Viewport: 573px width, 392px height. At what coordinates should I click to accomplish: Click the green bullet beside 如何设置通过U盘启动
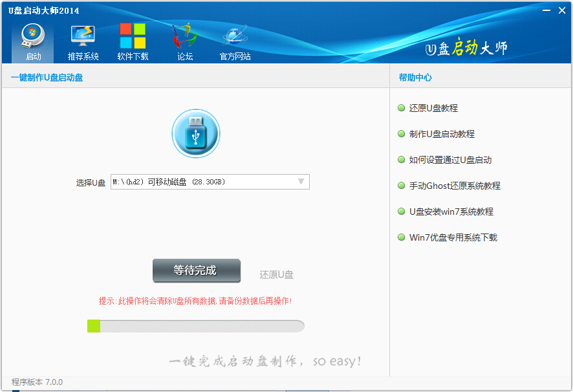click(x=401, y=160)
